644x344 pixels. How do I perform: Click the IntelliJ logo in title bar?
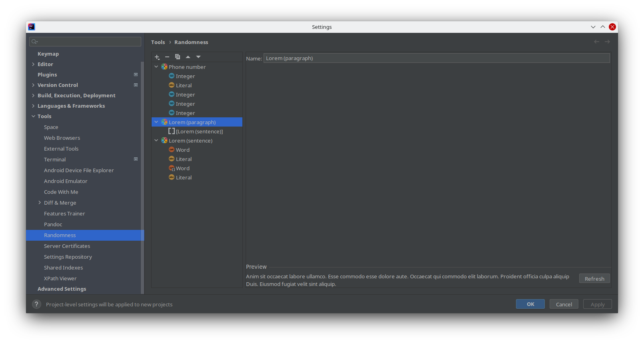32,27
